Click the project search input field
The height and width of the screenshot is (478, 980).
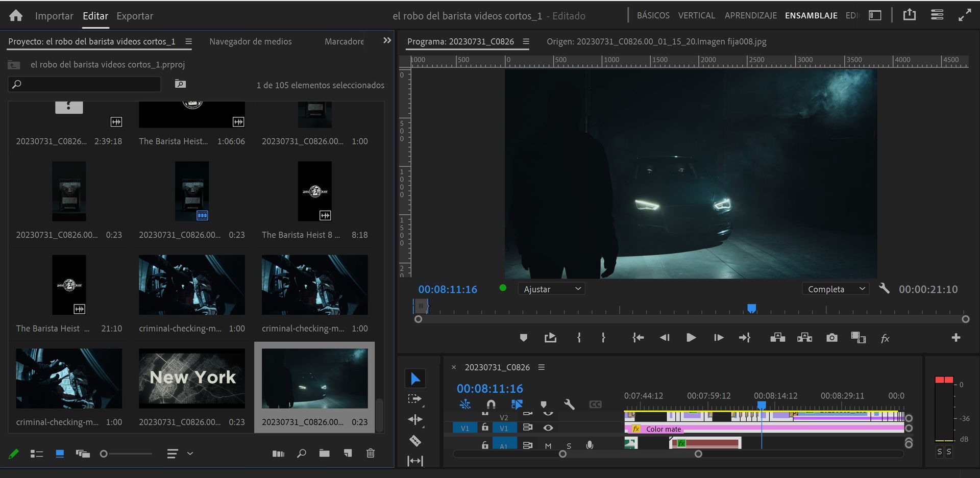85,84
